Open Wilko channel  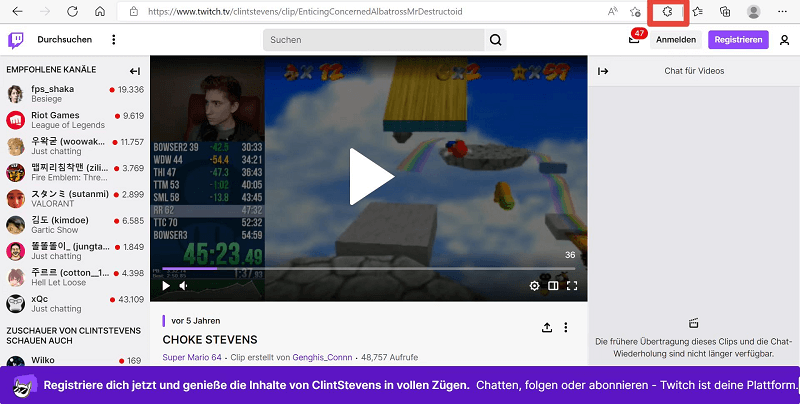click(75, 360)
